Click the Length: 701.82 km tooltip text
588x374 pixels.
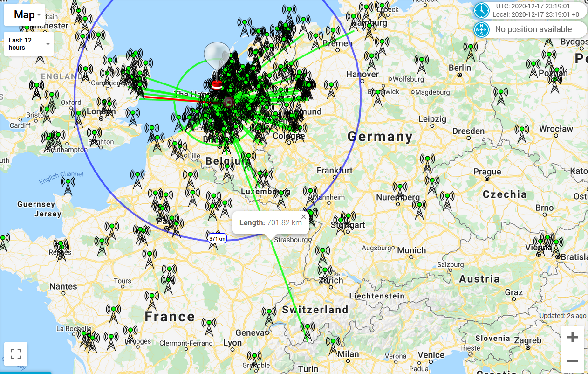[271, 223]
